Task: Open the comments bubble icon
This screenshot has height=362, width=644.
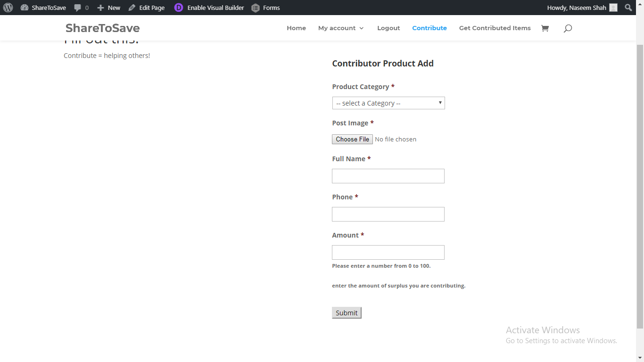Action: [78, 8]
